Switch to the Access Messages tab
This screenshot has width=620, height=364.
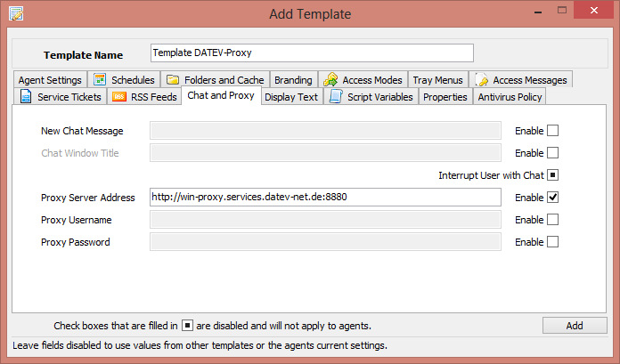(520, 80)
